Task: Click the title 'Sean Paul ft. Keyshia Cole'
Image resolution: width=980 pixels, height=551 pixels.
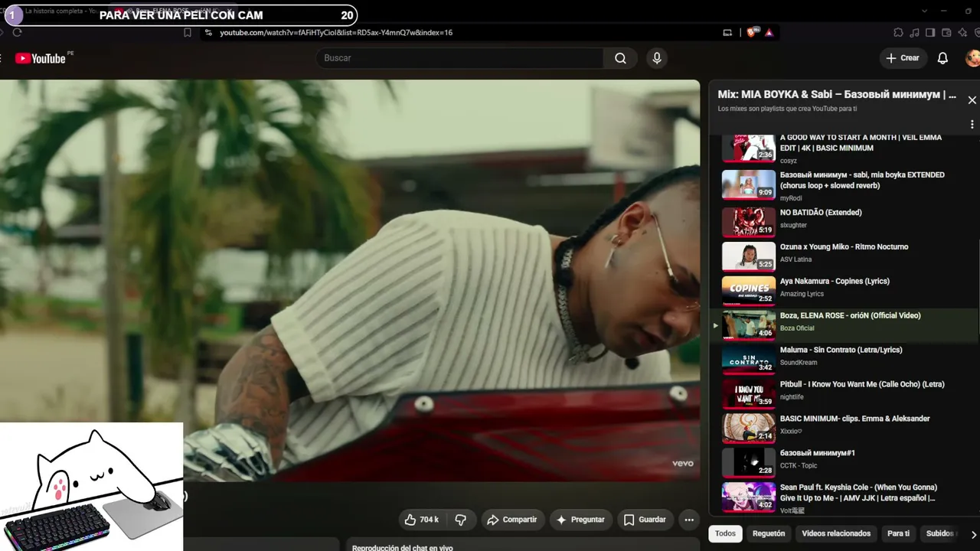Action: click(858, 492)
